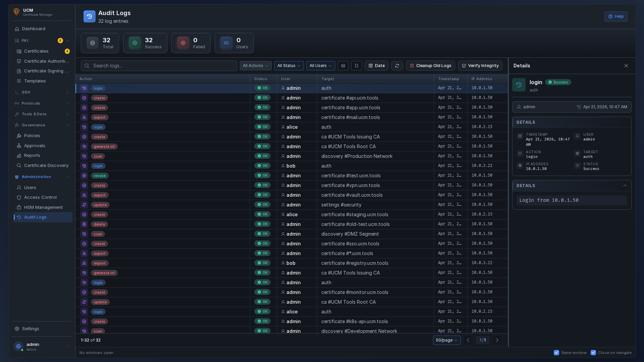Click the admin avatar icon at bottom
The height and width of the screenshot is (362, 644).
pos(18,346)
